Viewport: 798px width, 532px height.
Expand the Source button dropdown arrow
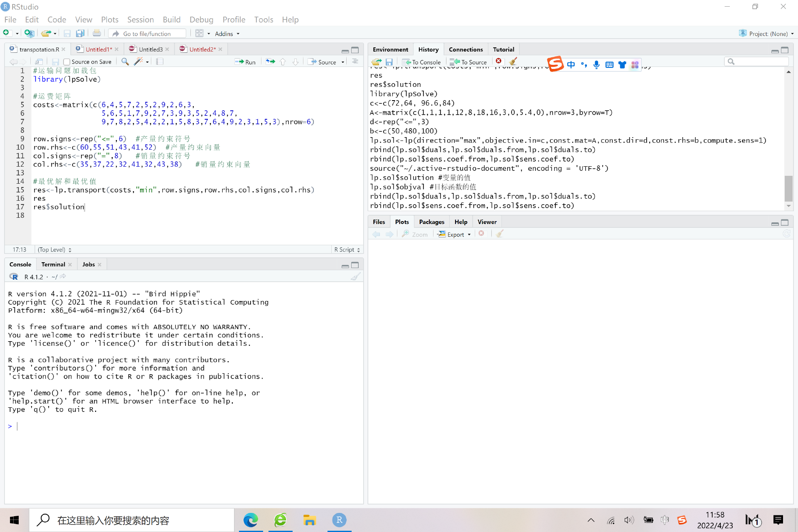[343, 62]
